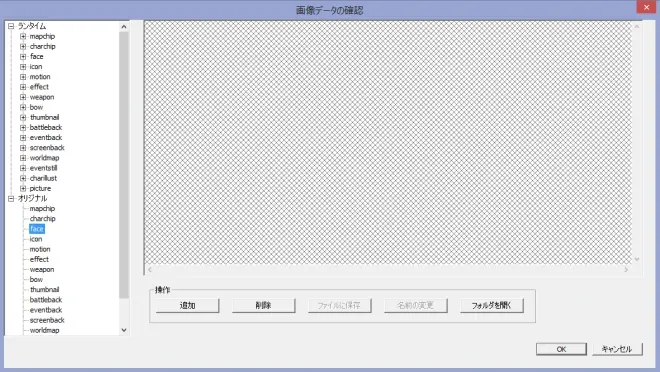Select eventback under オリジナル
The height and width of the screenshot is (372, 660).
[x=46, y=310]
